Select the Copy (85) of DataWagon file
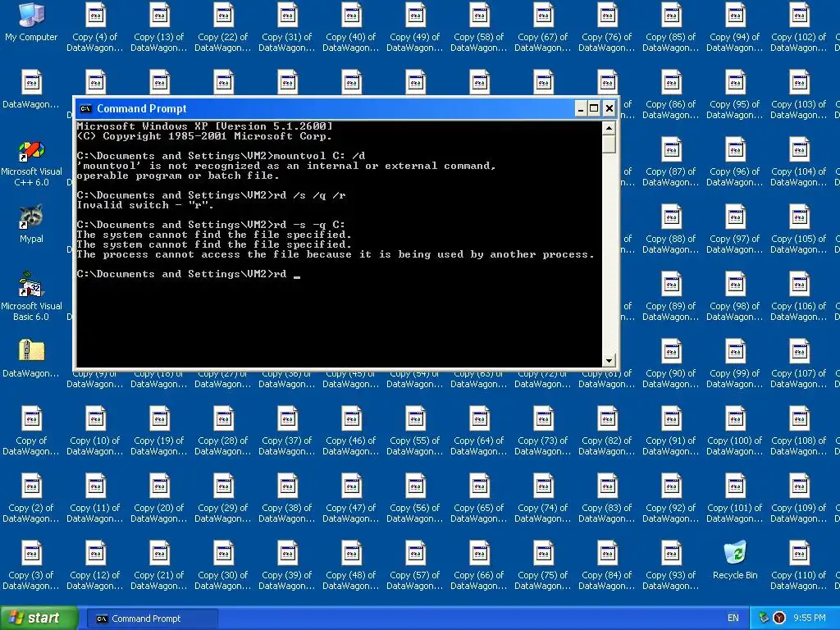 pos(671,27)
